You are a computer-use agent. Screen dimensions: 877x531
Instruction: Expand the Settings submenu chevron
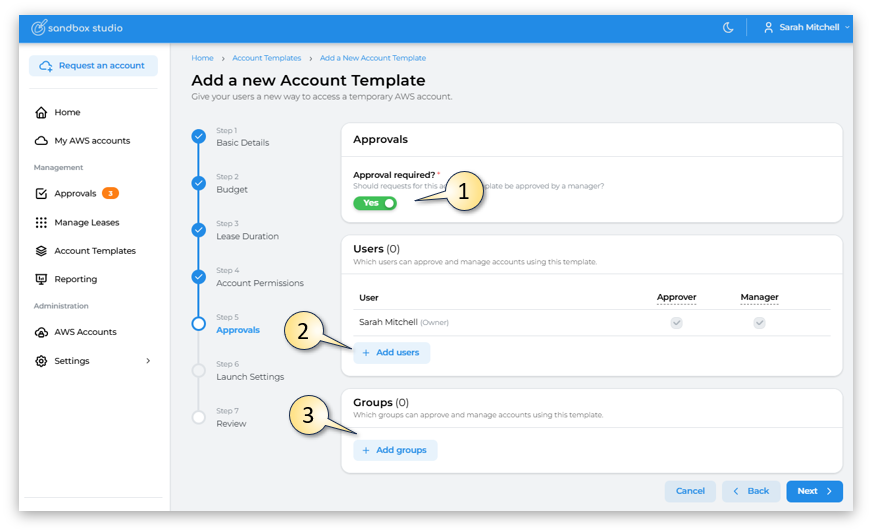tap(148, 361)
